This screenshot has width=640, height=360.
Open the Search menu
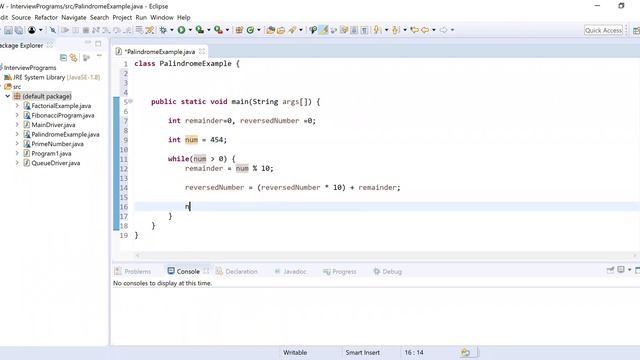tap(100, 18)
